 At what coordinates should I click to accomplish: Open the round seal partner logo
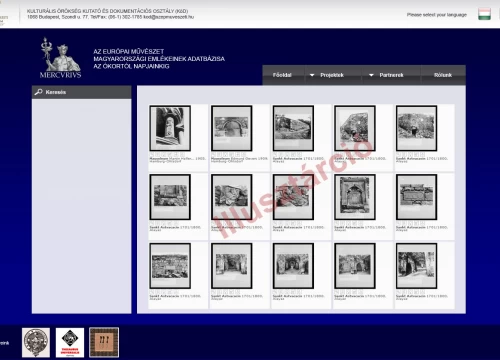click(36, 342)
